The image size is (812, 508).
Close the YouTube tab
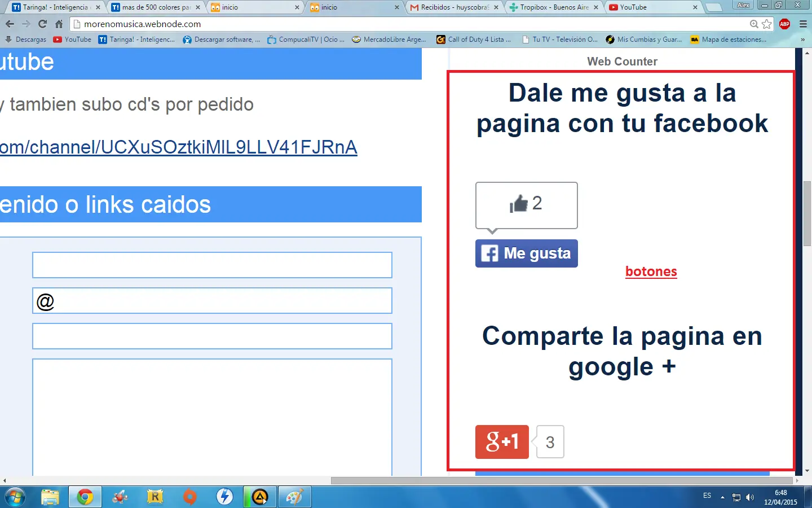(x=695, y=7)
